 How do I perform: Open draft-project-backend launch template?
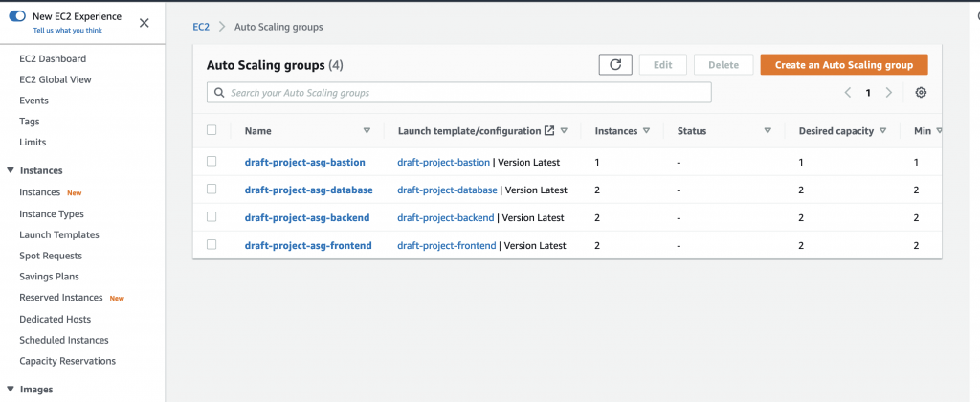446,217
